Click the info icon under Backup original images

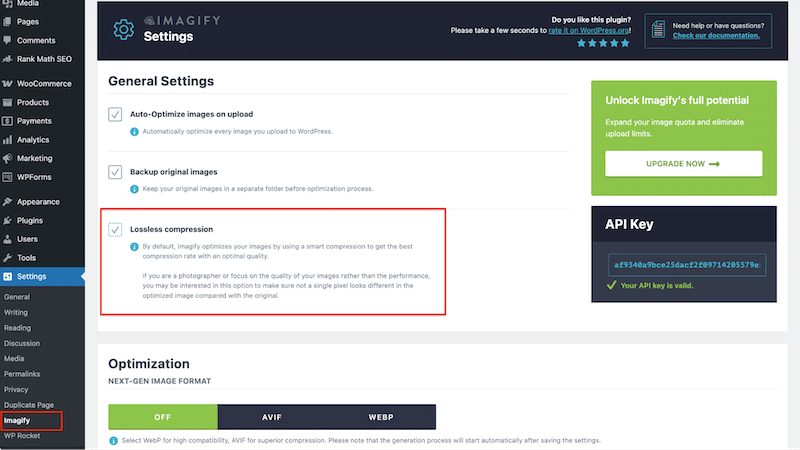click(134, 189)
